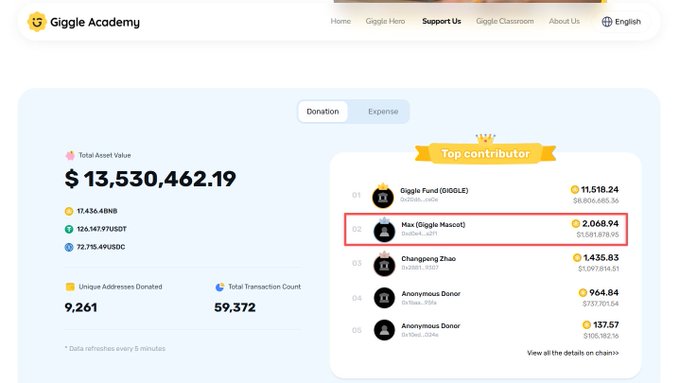Viewport: 680px width, 383px height.
Task: Click the coin icon beside 137.57
Action: pos(586,325)
